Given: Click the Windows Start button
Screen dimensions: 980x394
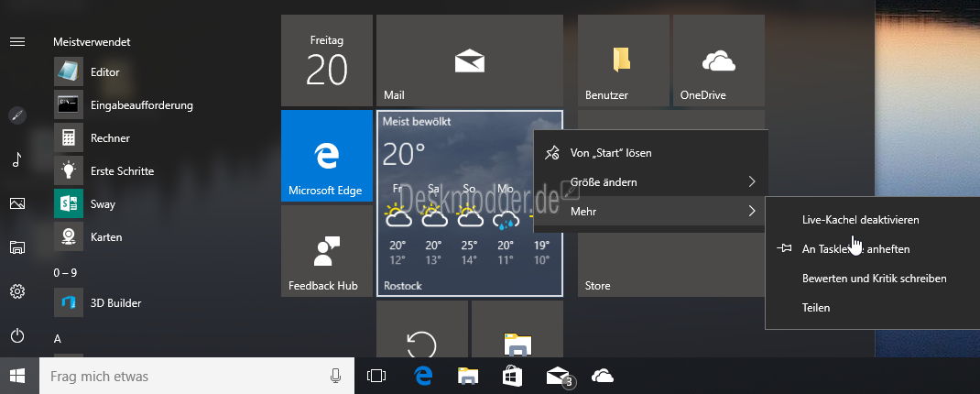Looking at the screenshot, I should point(17,376).
